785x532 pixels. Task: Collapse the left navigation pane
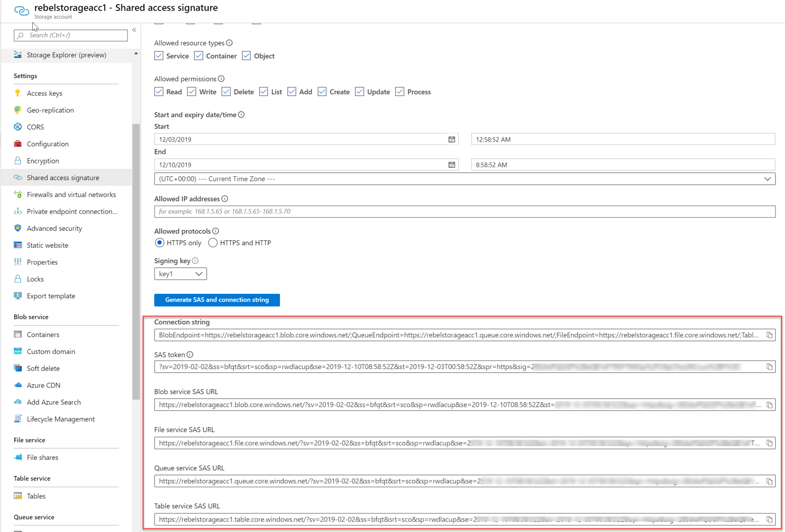tap(134, 30)
